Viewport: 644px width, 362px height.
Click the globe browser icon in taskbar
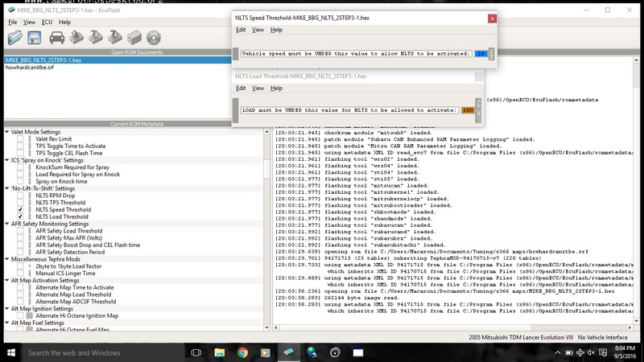pos(312,352)
